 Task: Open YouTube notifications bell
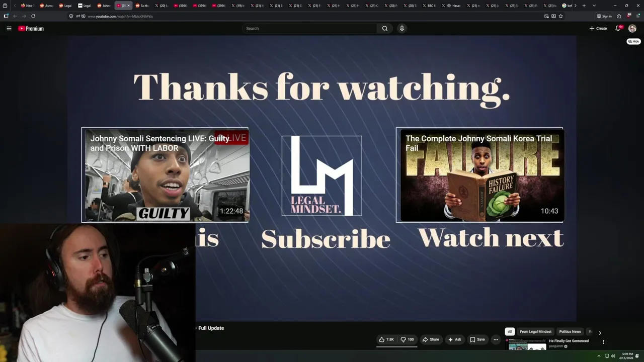coord(618,29)
